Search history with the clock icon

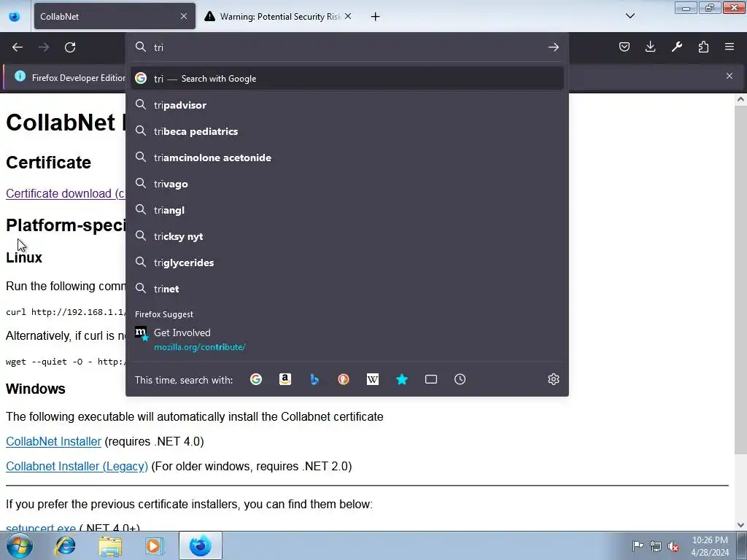coord(460,379)
